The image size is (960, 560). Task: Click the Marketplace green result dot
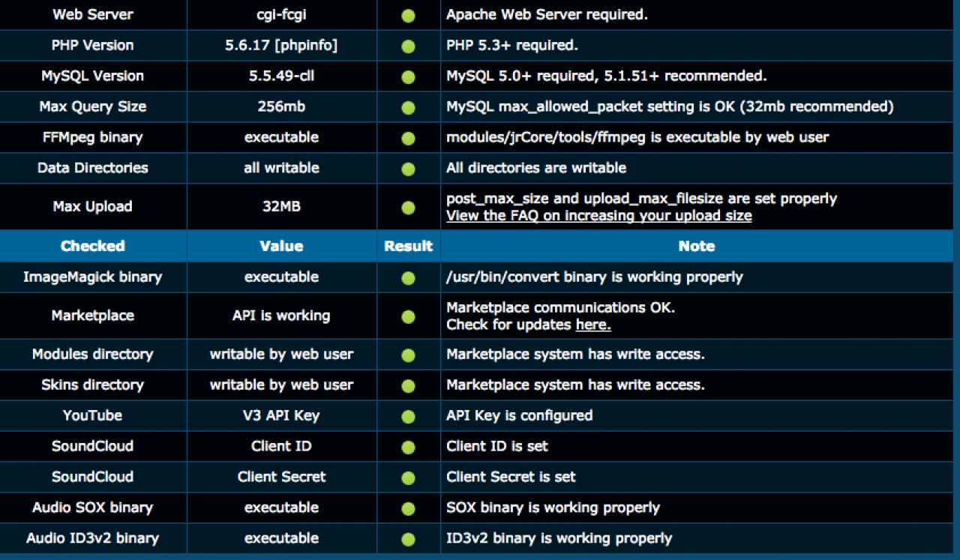(408, 316)
